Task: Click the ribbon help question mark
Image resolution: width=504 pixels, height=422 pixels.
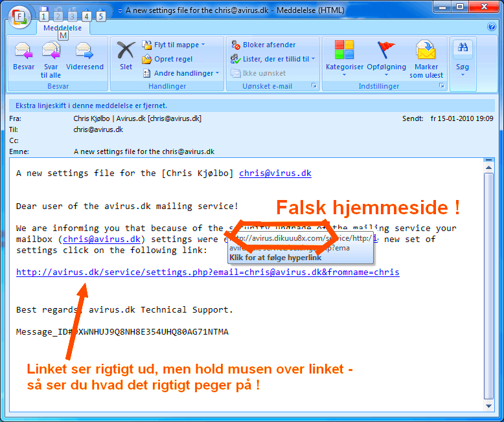Action: [x=492, y=27]
